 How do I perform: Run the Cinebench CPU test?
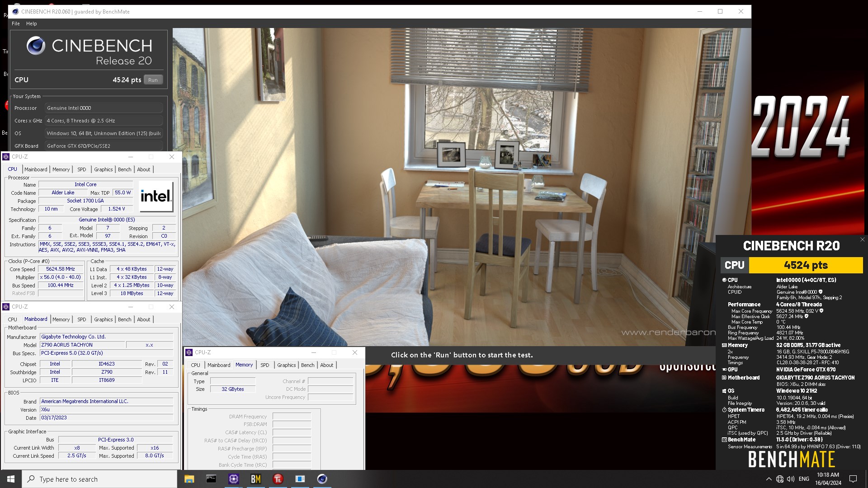tap(153, 80)
